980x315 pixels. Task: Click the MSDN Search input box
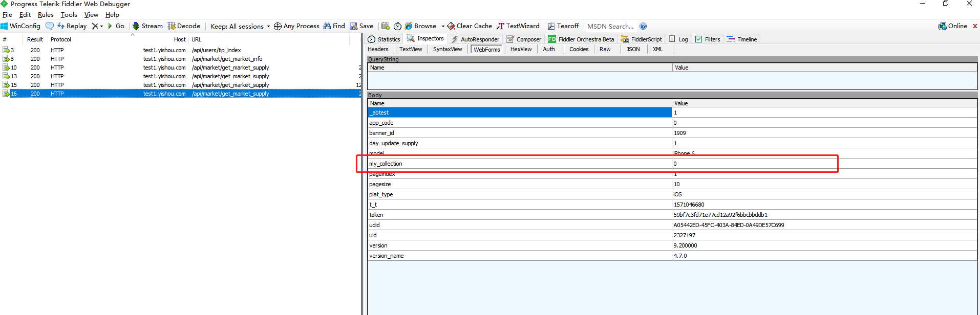[x=611, y=26]
